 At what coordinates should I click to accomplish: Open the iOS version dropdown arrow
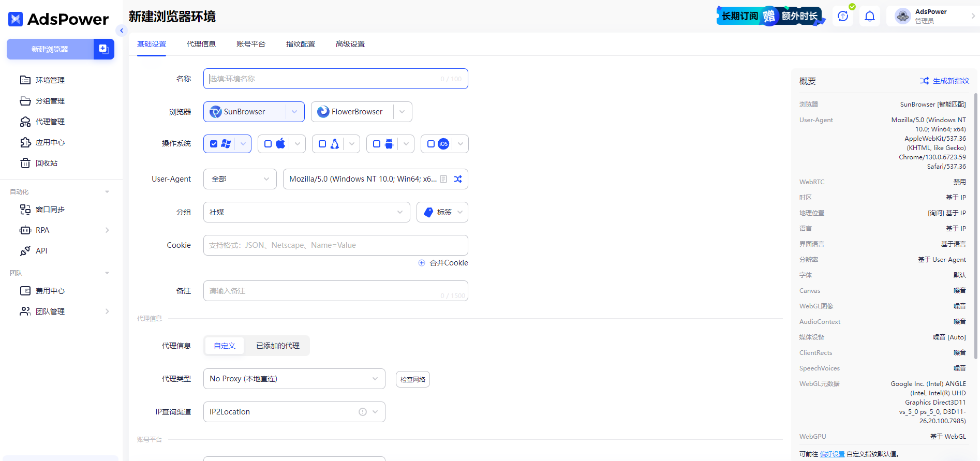pos(461,144)
